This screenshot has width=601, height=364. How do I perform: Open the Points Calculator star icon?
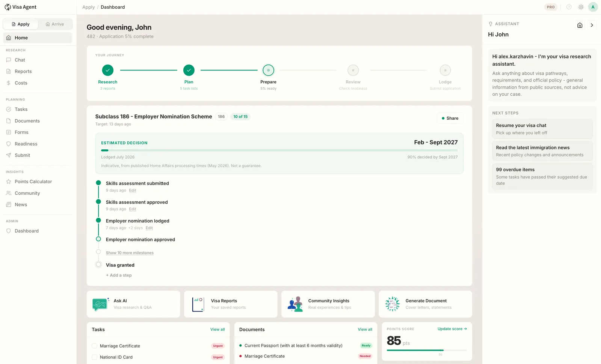click(x=9, y=182)
